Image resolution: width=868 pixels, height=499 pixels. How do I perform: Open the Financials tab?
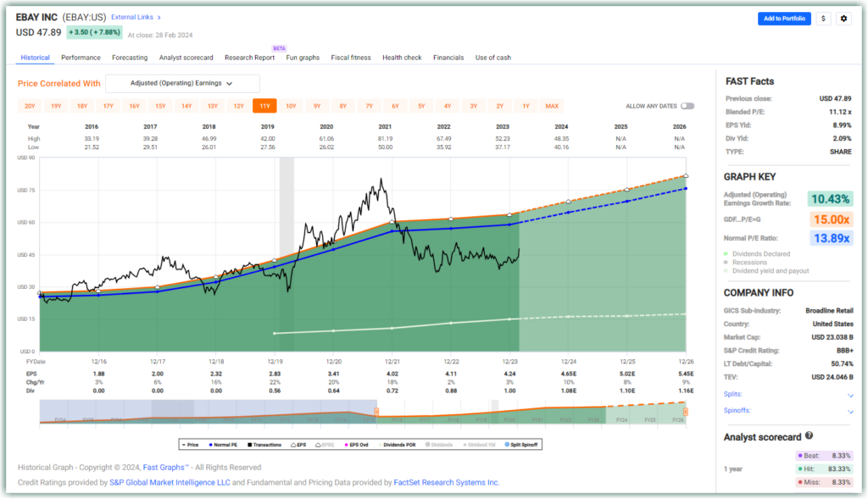[448, 58]
